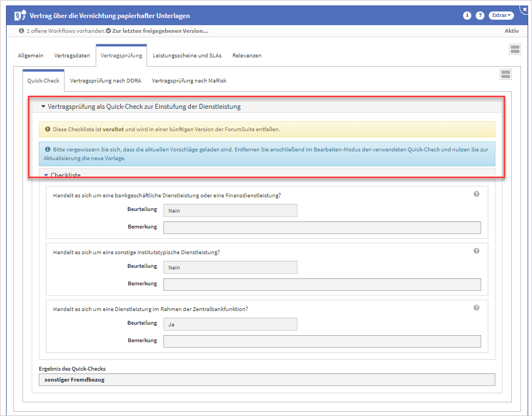This screenshot has width=532, height=416.
Task: Close the contract dialog window
Action: [525, 9]
